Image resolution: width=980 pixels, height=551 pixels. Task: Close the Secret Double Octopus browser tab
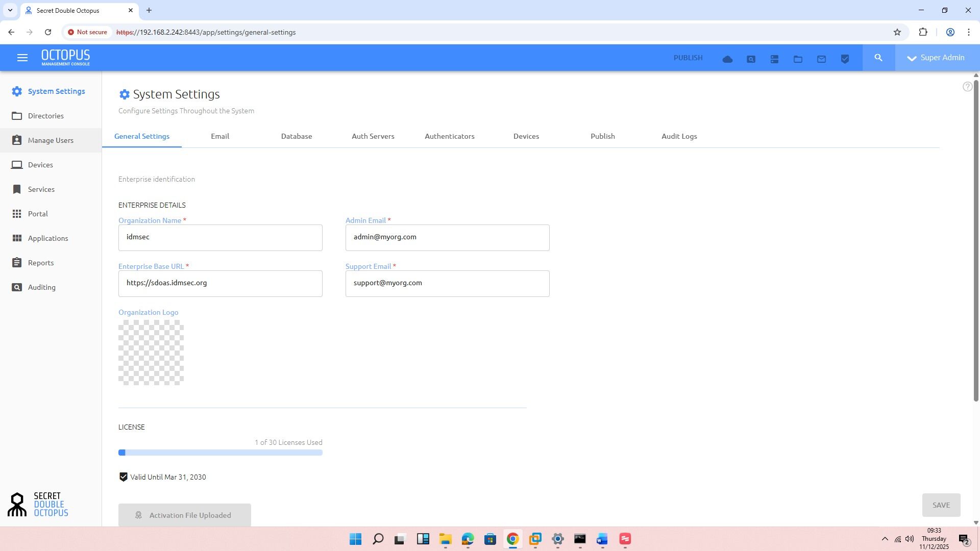coord(131,10)
